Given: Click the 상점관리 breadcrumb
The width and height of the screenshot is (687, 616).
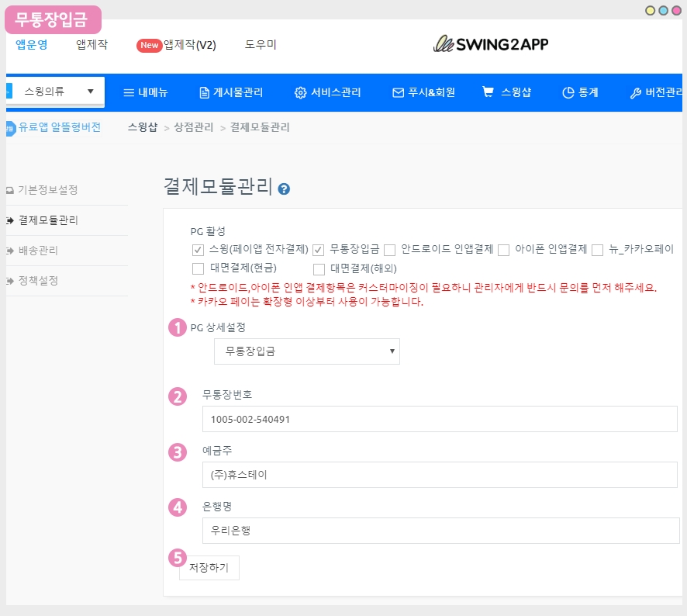Looking at the screenshot, I should click(x=194, y=127).
